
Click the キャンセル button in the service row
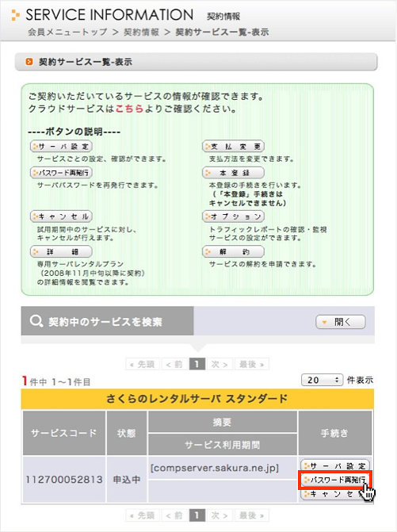(x=335, y=494)
